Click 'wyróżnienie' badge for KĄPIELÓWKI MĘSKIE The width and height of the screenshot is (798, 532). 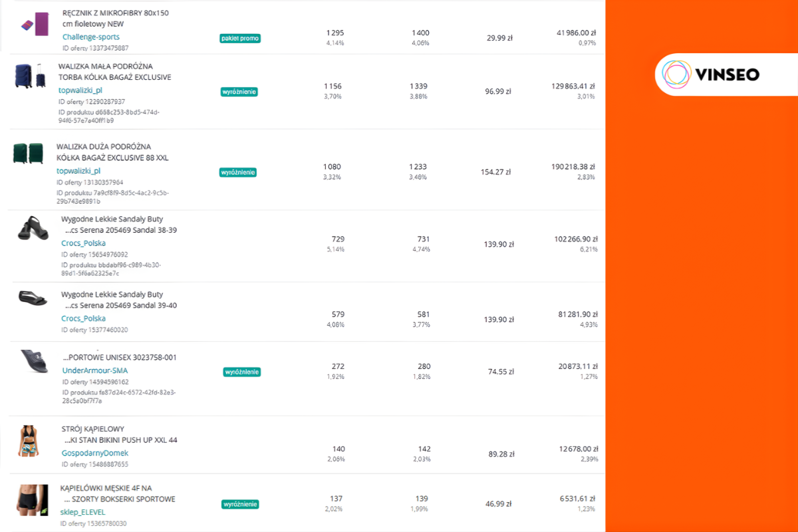240,504
